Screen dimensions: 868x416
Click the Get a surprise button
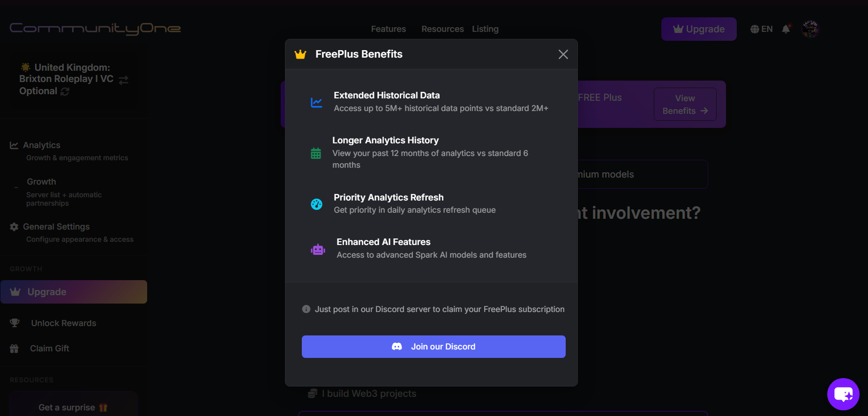(x=73, y=407)
